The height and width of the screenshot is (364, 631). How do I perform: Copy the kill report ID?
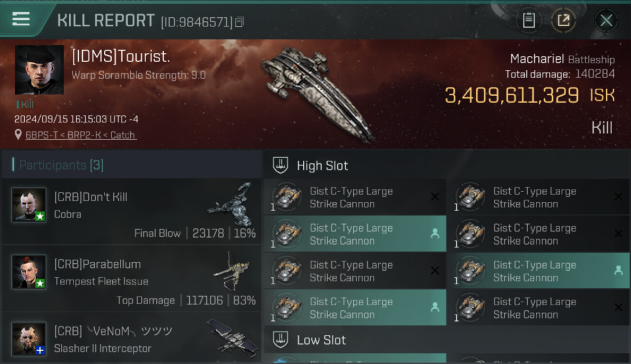(239, 22)
